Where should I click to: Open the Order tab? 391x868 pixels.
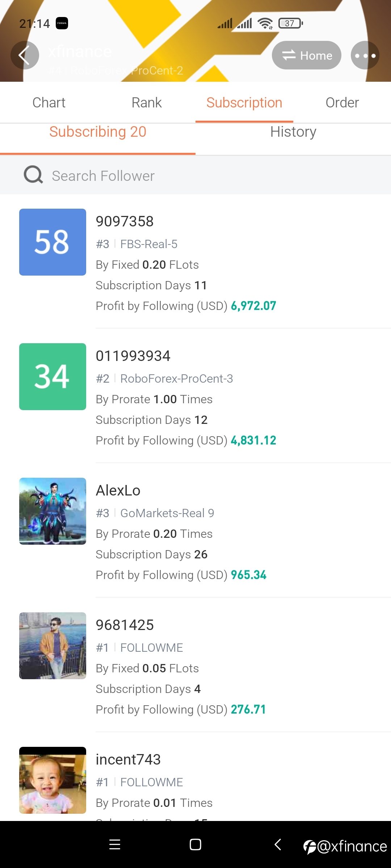click(x=342, y=103)
